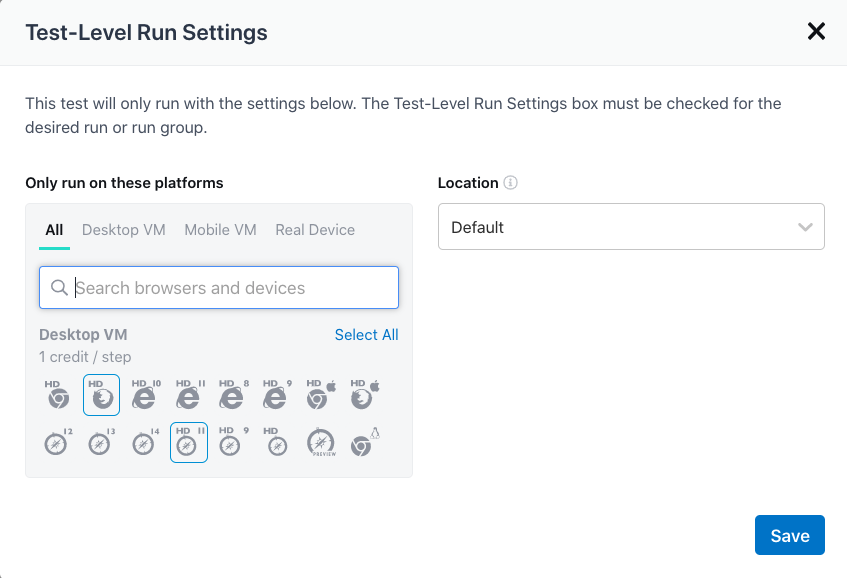Switch to the Desktop VM tab
847x578 pixels.
124,230
